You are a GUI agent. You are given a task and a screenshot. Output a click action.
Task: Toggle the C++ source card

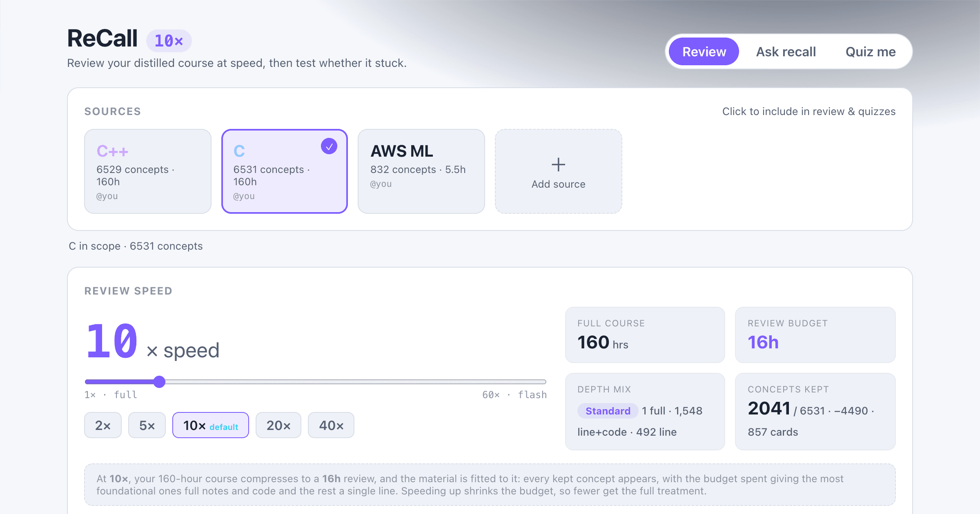pyautogui.click(x=148, y=171)
